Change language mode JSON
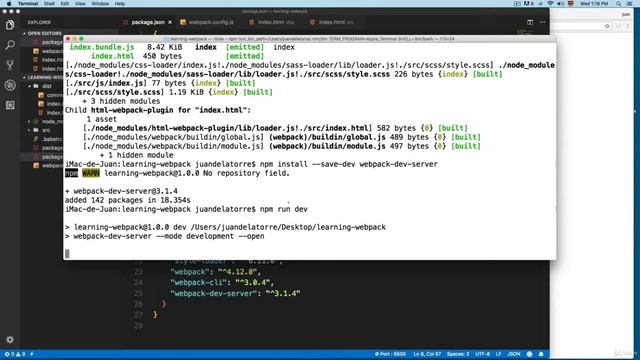This screenshot has width=640, height=360. [513, 354]
